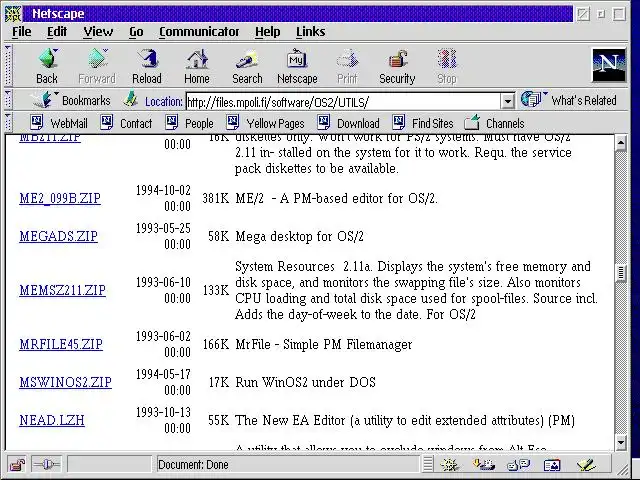Click the '381K' file size
640x480 pixels.
tap(216, 198)
